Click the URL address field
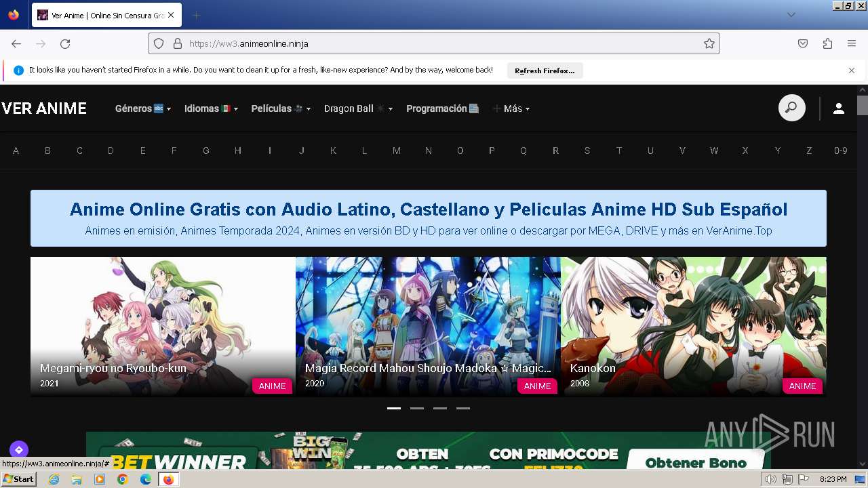The image size is (868, 488). click(x=434, y=43)
